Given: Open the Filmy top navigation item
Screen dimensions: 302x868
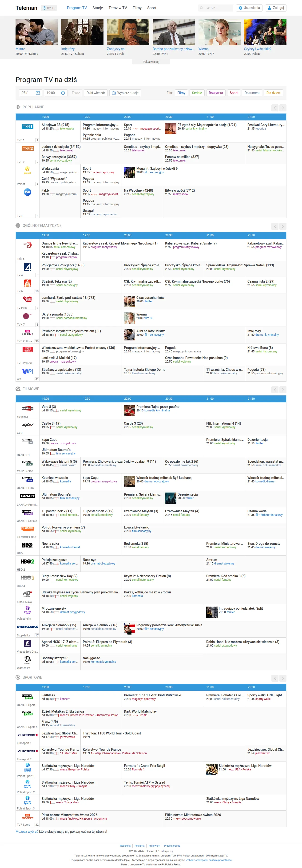Looking at the screenshot, I should click(x=137, y=8).
